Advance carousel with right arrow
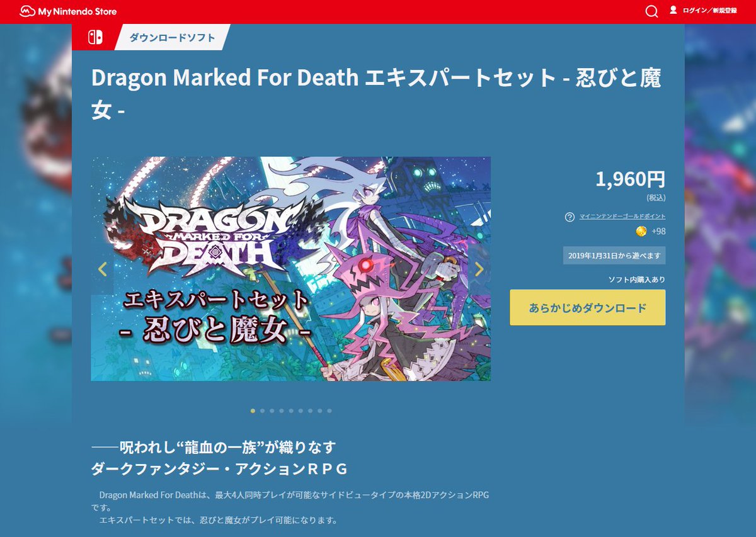 pos(479,269)
